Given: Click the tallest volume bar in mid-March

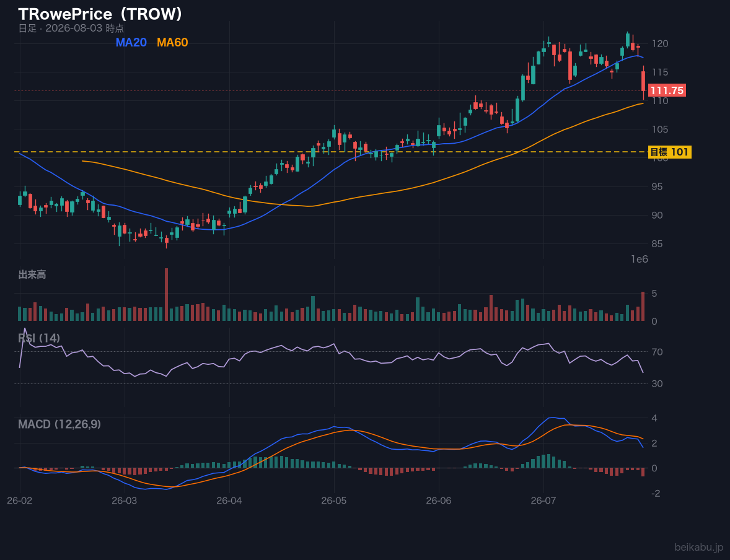Looking at the screenshot, I should coord(166,295).
